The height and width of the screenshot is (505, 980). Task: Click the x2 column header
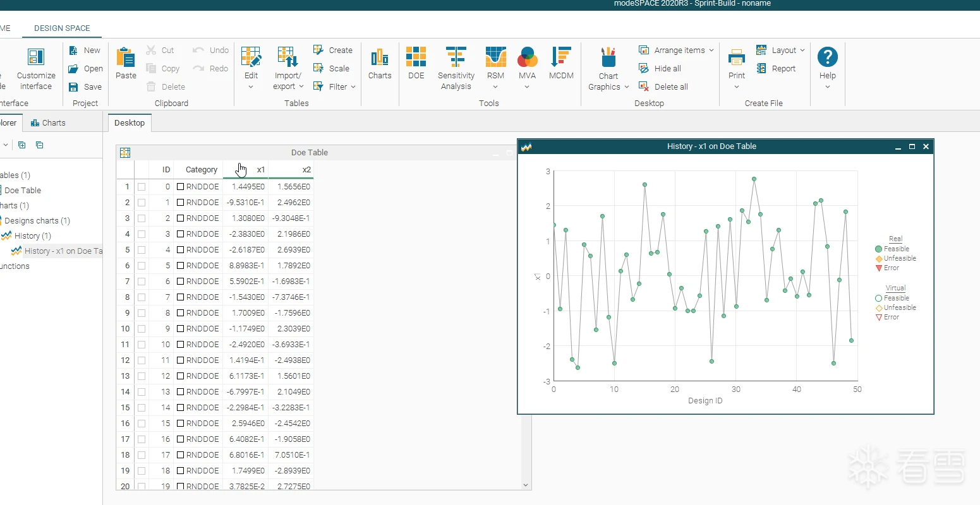pyautogui.click(x=291, y=170)
